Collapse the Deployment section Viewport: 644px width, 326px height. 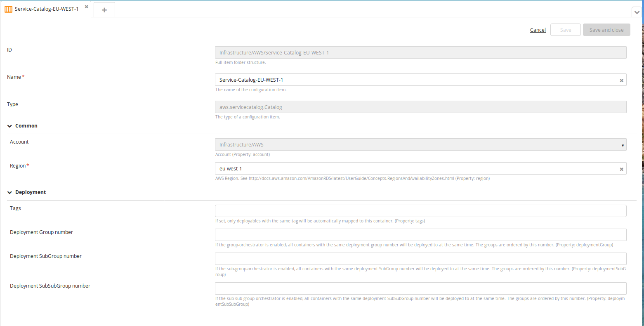coord(9,192)
